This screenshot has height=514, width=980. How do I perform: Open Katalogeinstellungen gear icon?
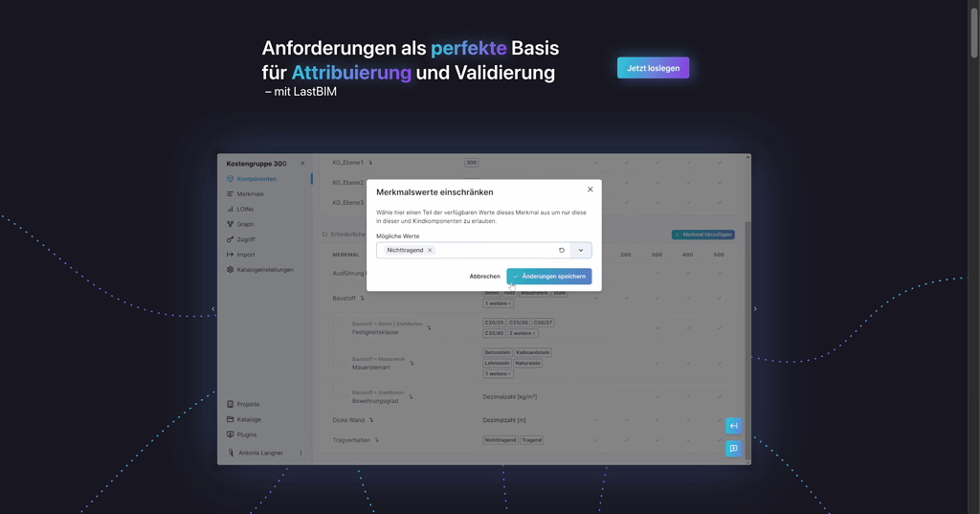(x=231, y=270)
